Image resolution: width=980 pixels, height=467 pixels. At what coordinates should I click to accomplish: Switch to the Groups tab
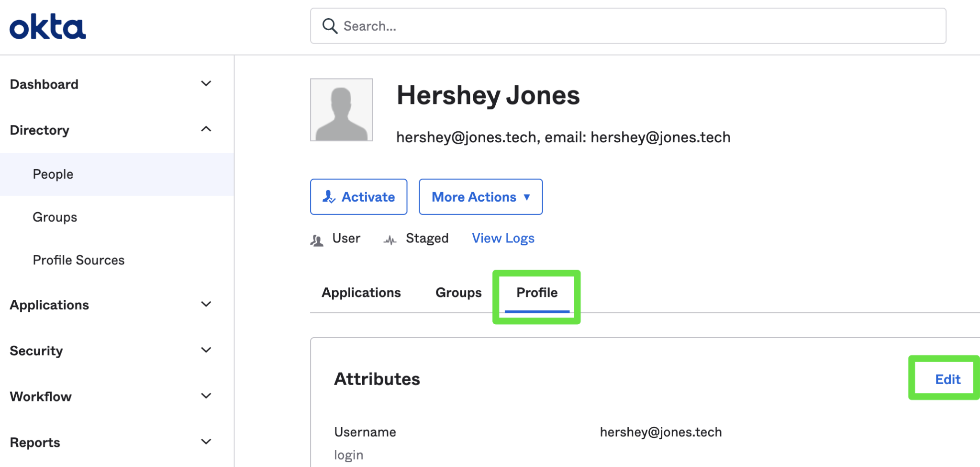[458, 293]
